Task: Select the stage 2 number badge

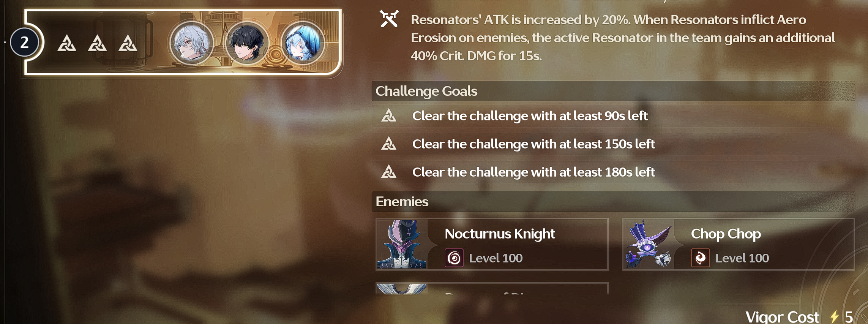Action: tap(25, 42)
